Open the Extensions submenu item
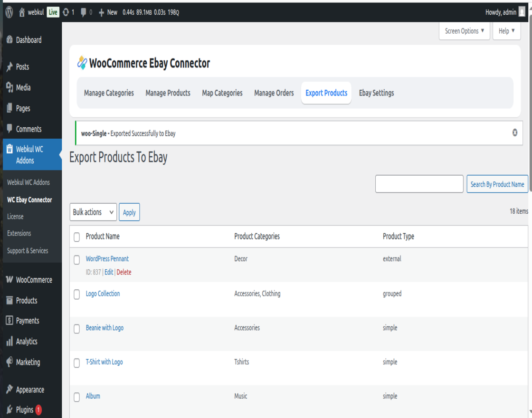Screen dimensions: 532x418 click(19, 233)
